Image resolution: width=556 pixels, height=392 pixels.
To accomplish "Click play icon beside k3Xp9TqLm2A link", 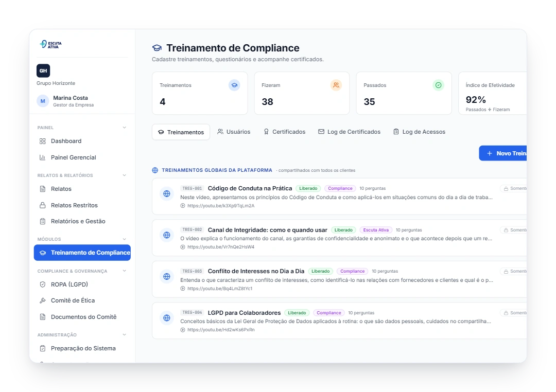I will (183, 206).
